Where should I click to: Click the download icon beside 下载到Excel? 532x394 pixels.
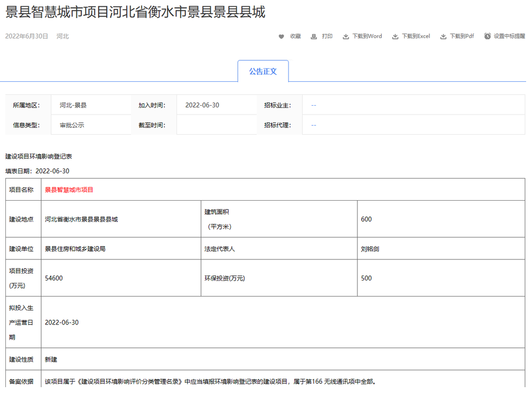pos(395,36)
